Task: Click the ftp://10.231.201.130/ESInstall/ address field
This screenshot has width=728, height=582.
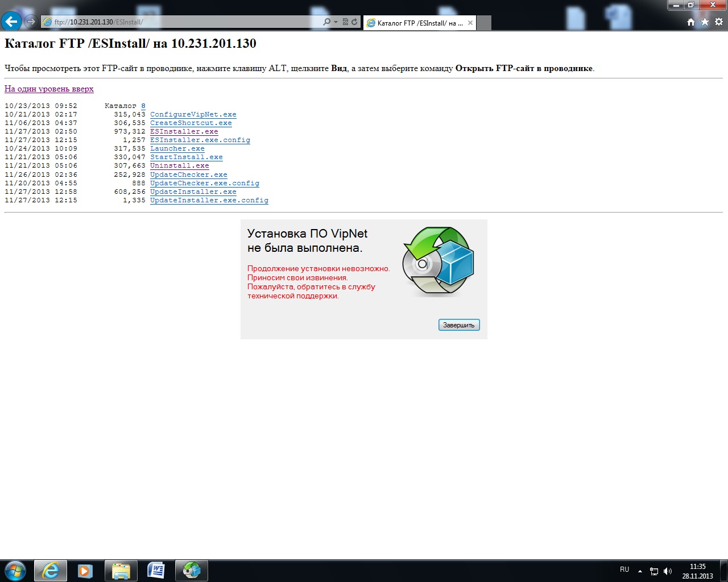Action: (x=182, y=22)
